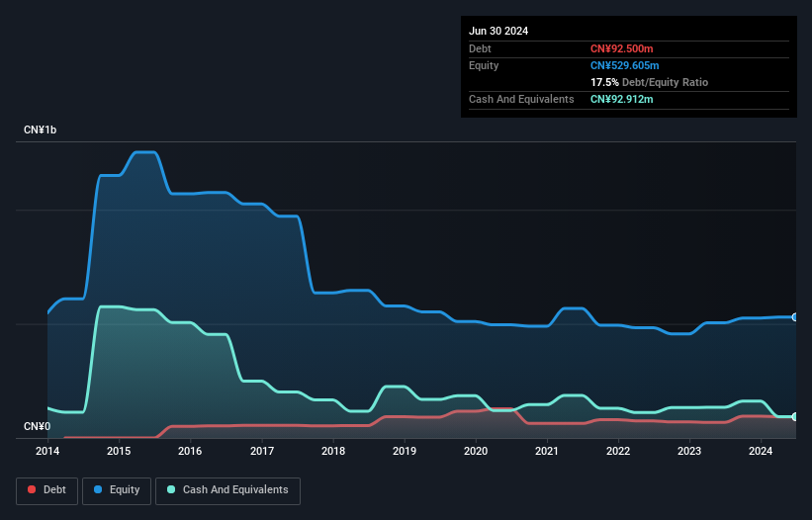Select the 2021 x-axis label
Viewport: 812px width, 520px height.
[x=547, y=451]
